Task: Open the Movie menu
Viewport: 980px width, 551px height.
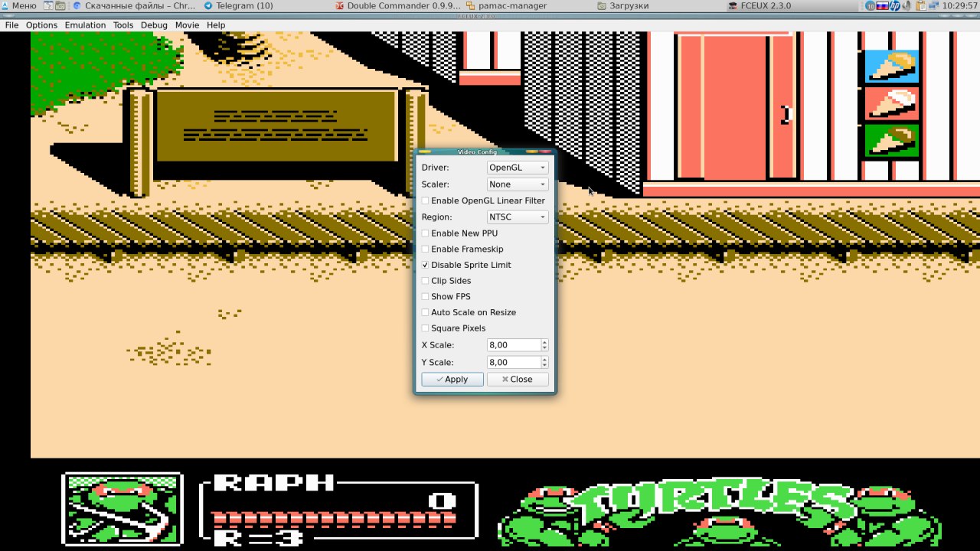Action: pyautogui.click(x=187, y=25)
